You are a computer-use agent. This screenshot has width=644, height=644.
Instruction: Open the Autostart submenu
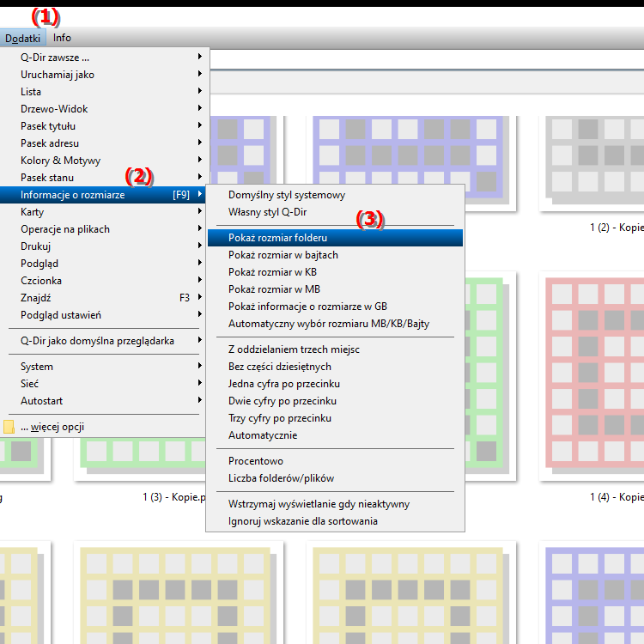click(x=105, y=401)
